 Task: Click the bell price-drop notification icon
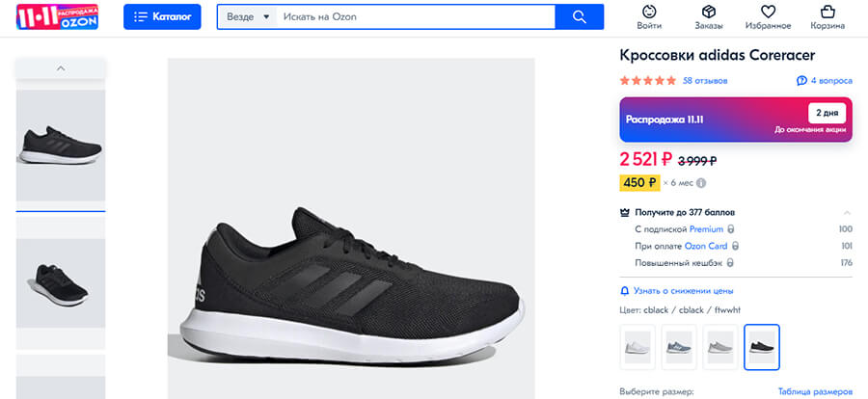624,290
